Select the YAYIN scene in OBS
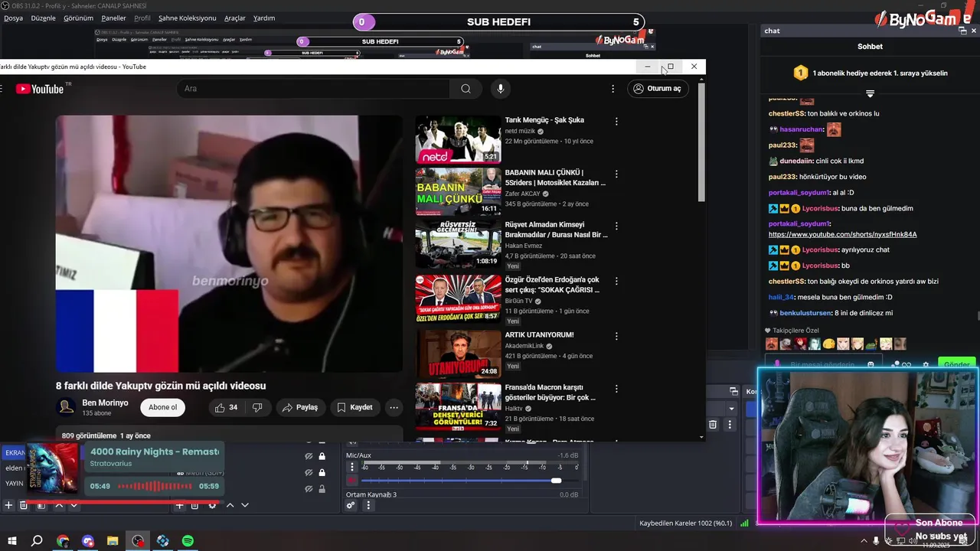 tap(15, 484)
